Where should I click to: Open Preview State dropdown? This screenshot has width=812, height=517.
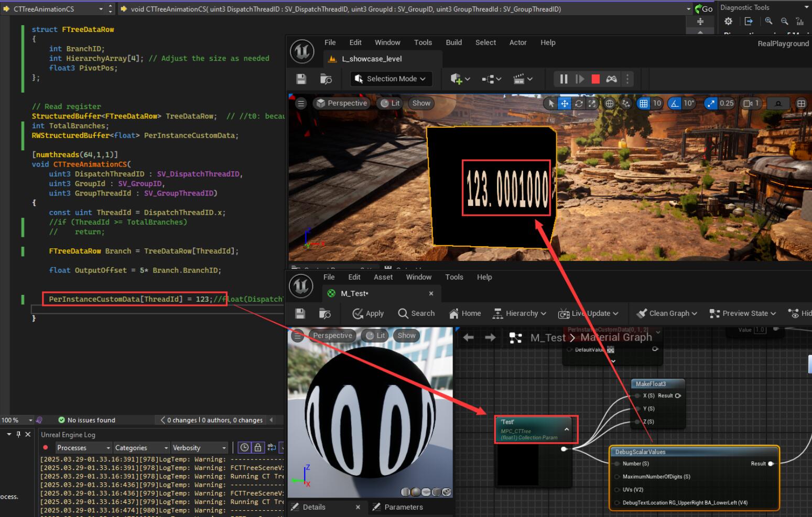tap(742, 313)
